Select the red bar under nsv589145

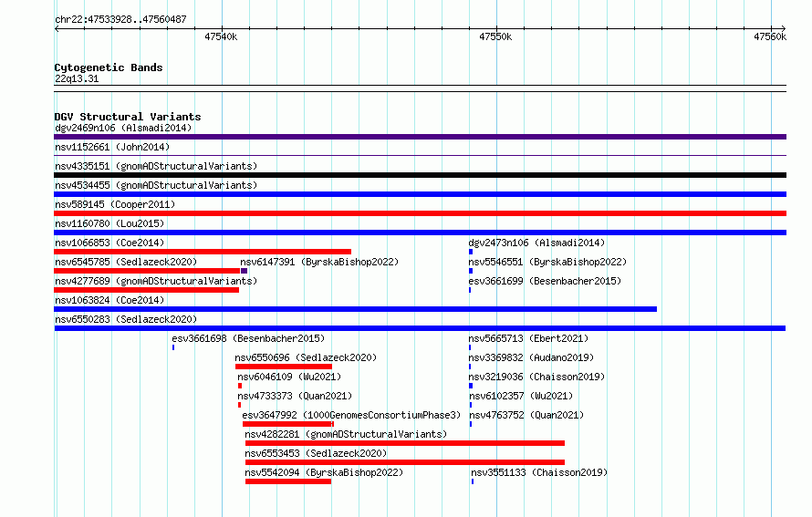click(420, 213)
